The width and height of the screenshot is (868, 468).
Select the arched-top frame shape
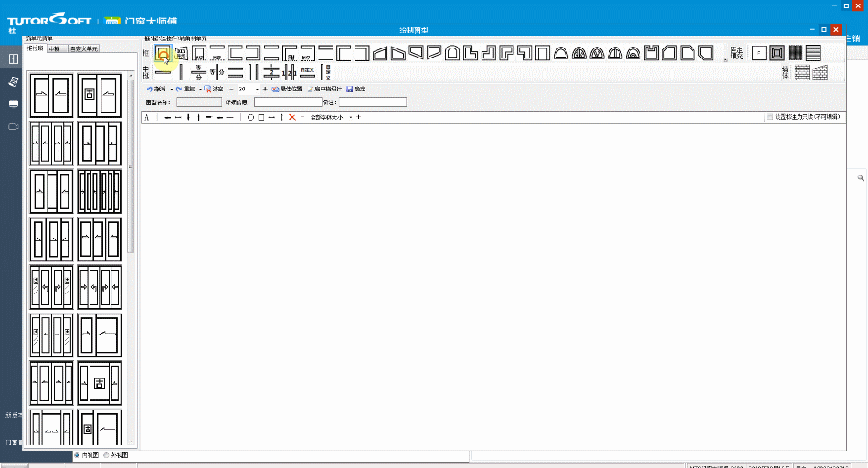tap(452, 54)
